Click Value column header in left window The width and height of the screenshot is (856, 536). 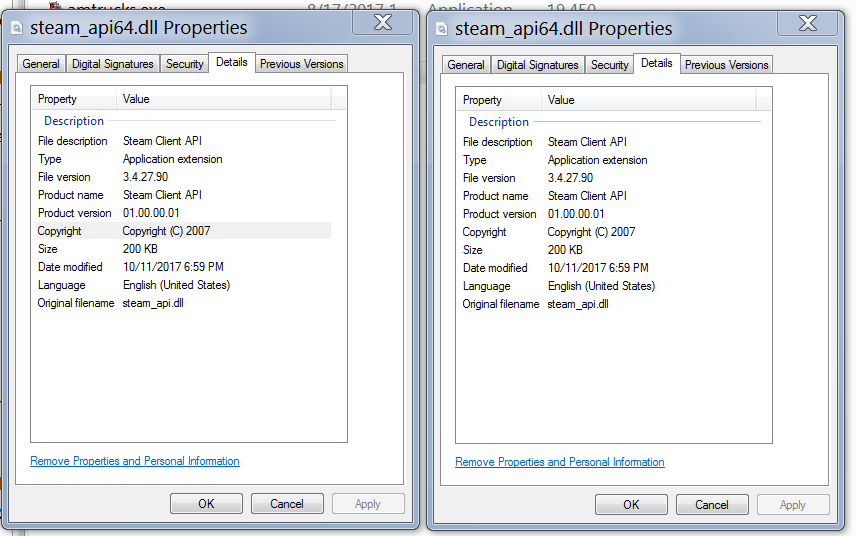[224, 99]
